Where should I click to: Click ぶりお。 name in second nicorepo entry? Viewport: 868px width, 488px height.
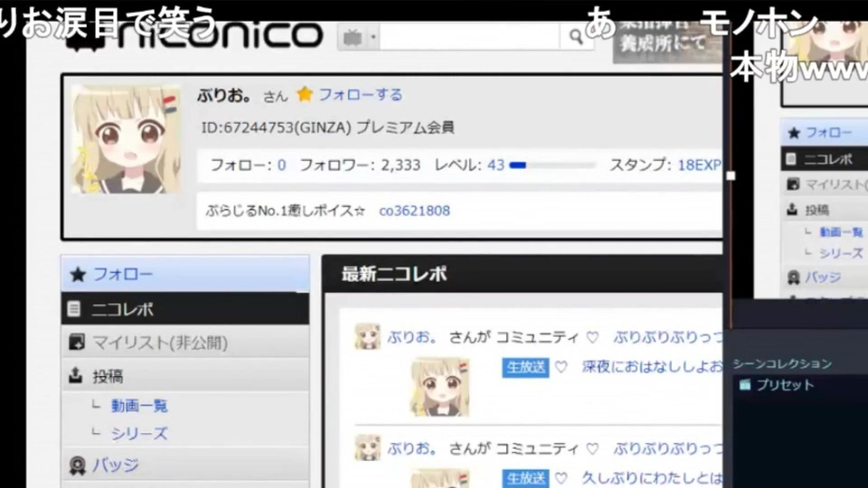(412, 448)
